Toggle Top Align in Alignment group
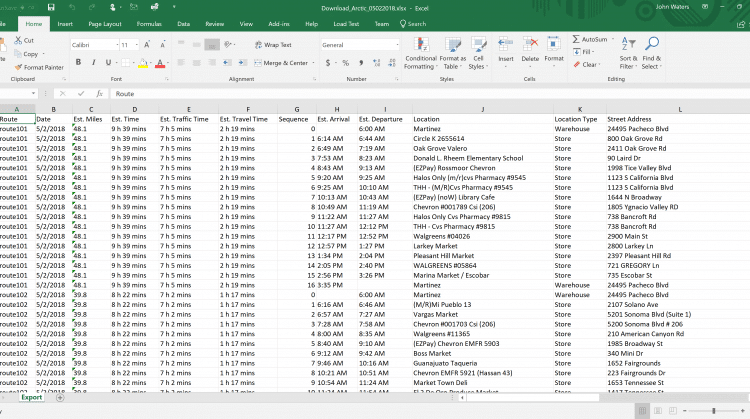750x419 pixels. [x=181, y=44]
